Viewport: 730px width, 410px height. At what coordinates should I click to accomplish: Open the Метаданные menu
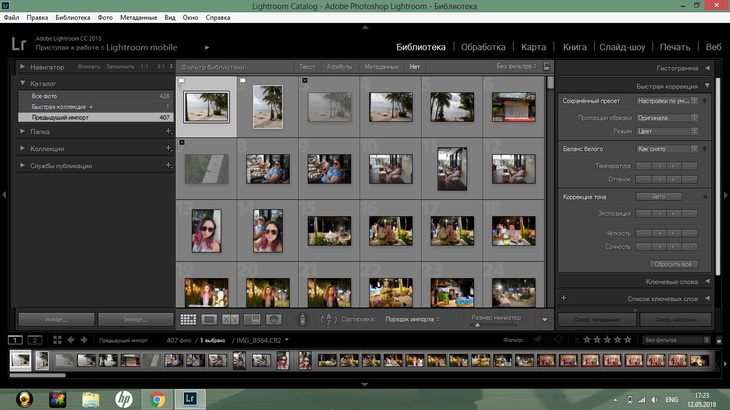(x=138, y=17)
